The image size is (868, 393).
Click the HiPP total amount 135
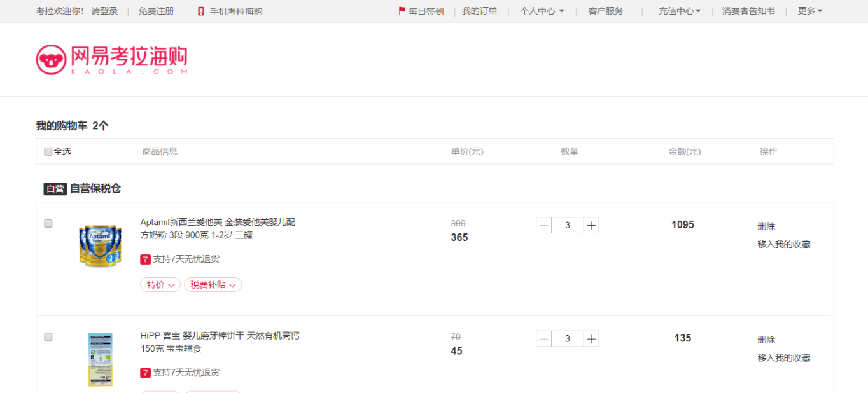683,338
